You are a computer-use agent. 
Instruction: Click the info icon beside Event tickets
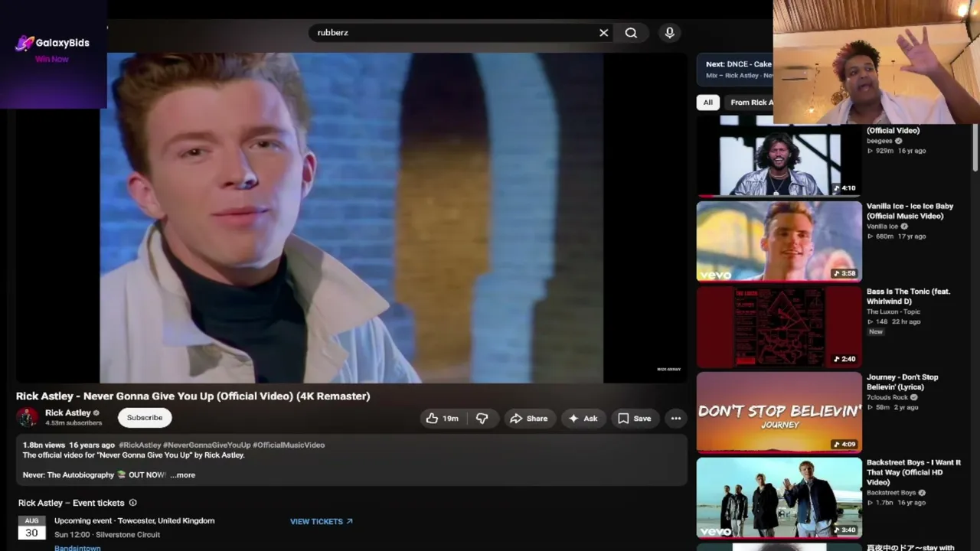pyautogui.click(x=132, y=503)
